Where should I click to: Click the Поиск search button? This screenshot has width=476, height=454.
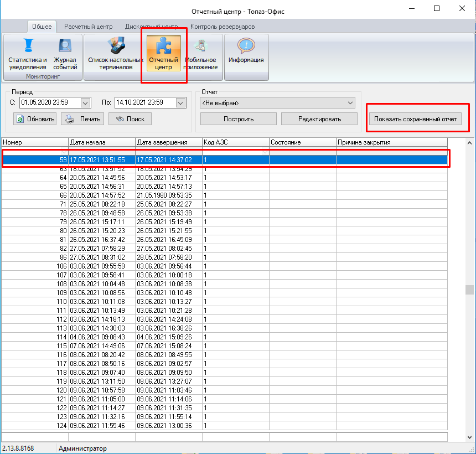pos(130,118)
